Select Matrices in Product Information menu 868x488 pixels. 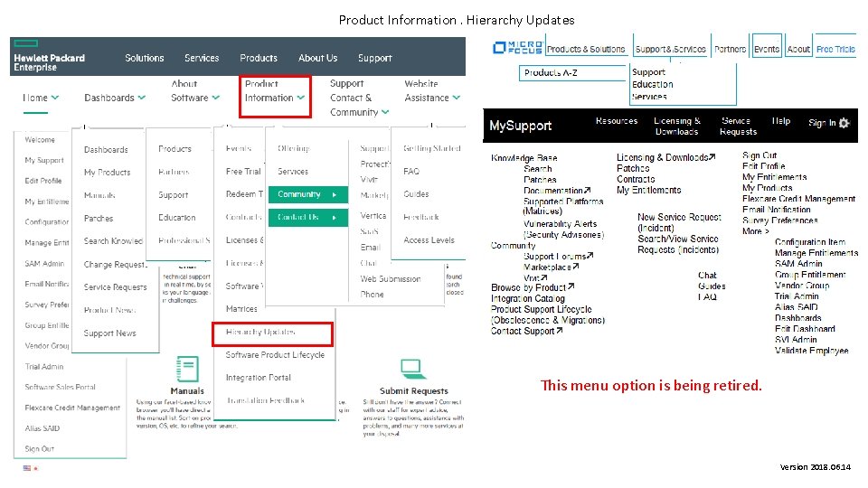[241, 309]
